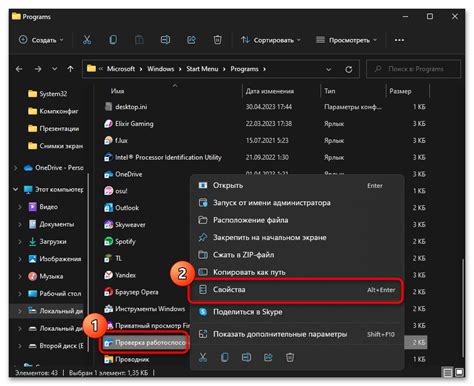Sort by the Имя column header

click(117, 91)
